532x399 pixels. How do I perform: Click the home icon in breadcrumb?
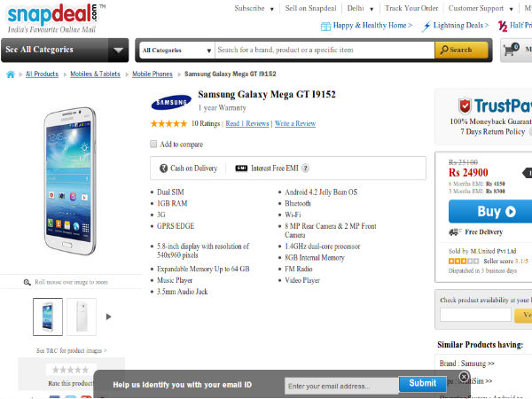tap(11, 74)
